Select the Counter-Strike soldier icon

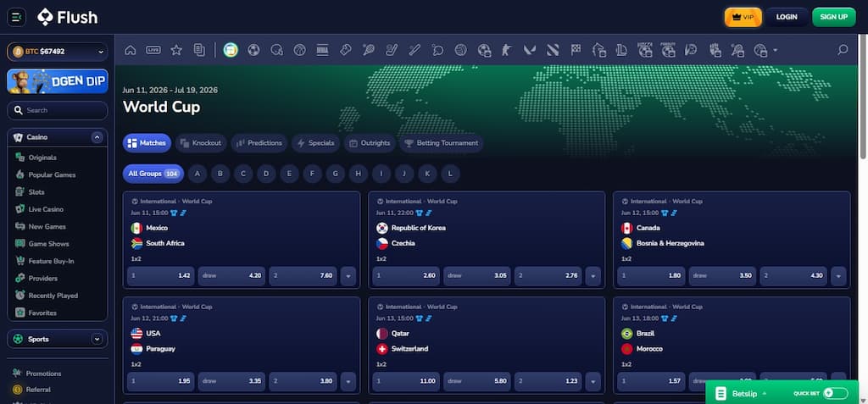pyautogui.click(x=507, y=50)
